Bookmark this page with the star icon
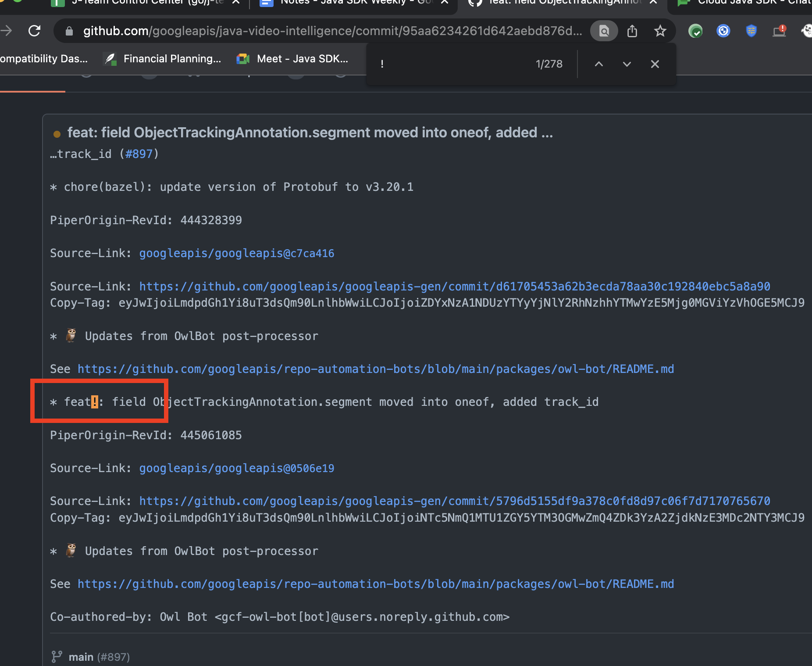This screenshot has height=666, width=812. (660, 31)
